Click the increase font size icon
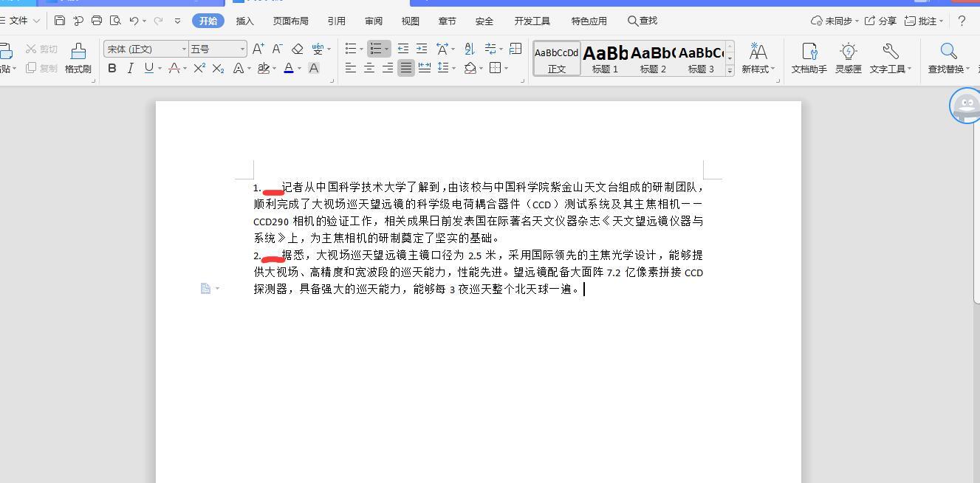 258,49
